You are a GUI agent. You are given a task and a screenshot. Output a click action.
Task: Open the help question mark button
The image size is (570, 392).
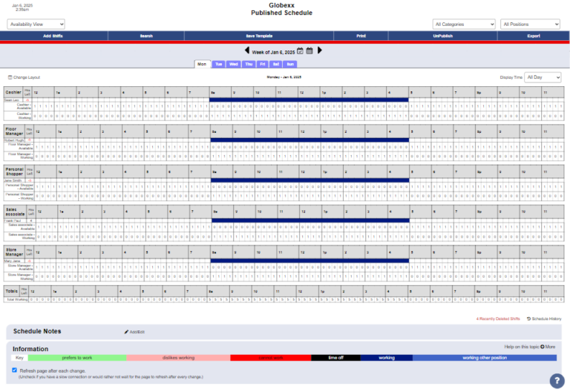(557, 380)
